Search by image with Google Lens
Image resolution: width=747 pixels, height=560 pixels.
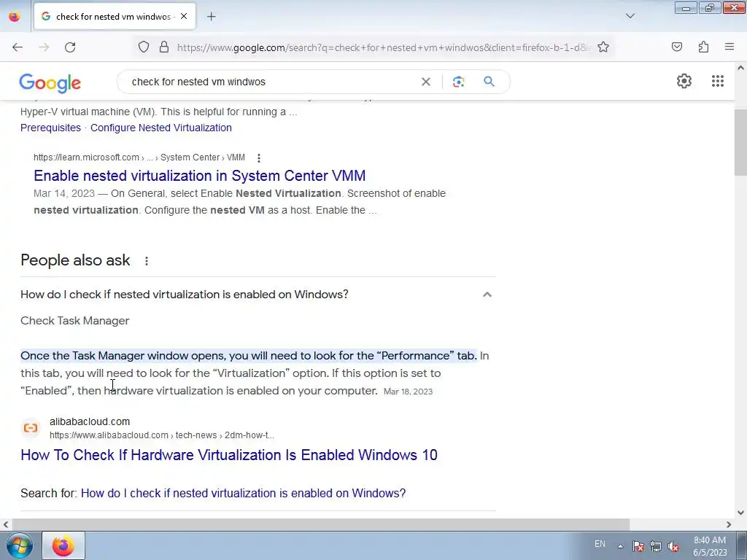pos(458,82)
